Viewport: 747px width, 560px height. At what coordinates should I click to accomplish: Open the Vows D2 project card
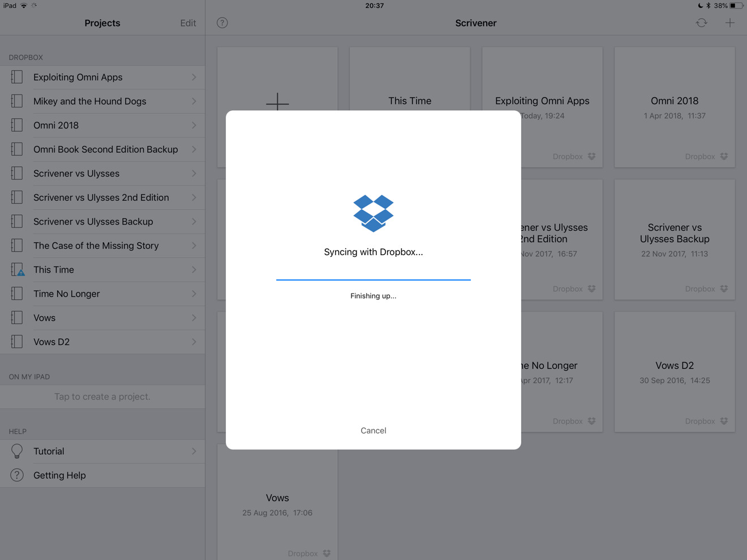pyautogui.click(x=675, y=372)
